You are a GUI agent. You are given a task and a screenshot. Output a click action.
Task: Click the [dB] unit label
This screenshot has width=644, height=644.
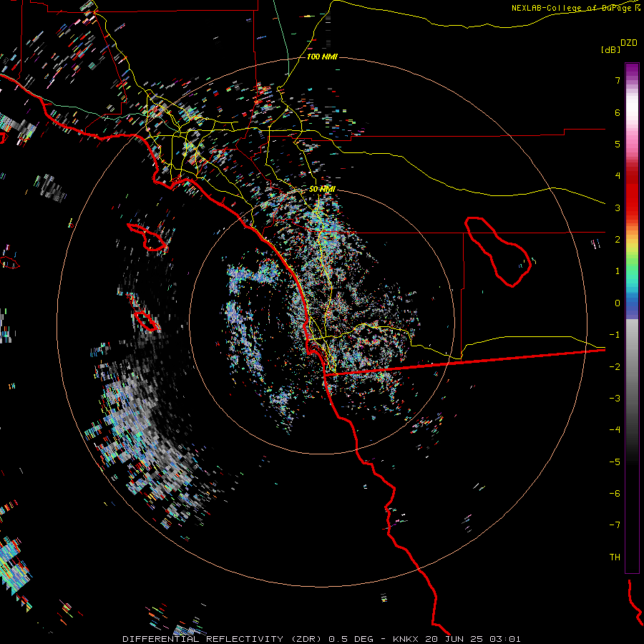(610, 49)
